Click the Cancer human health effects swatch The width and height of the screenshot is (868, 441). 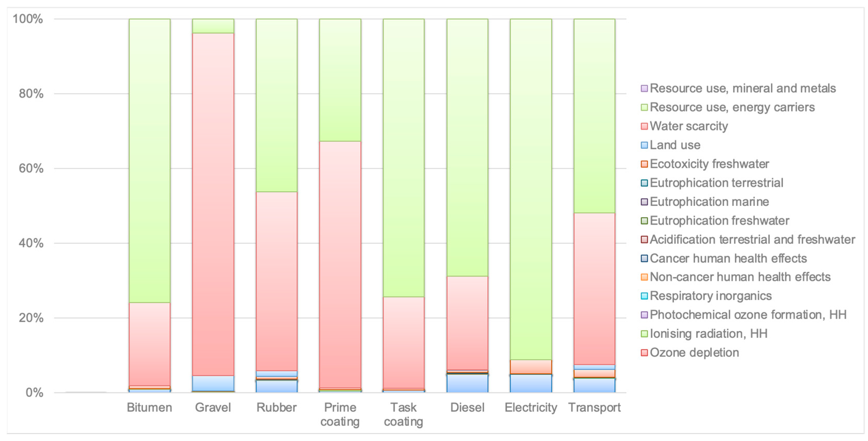(644, 259)
